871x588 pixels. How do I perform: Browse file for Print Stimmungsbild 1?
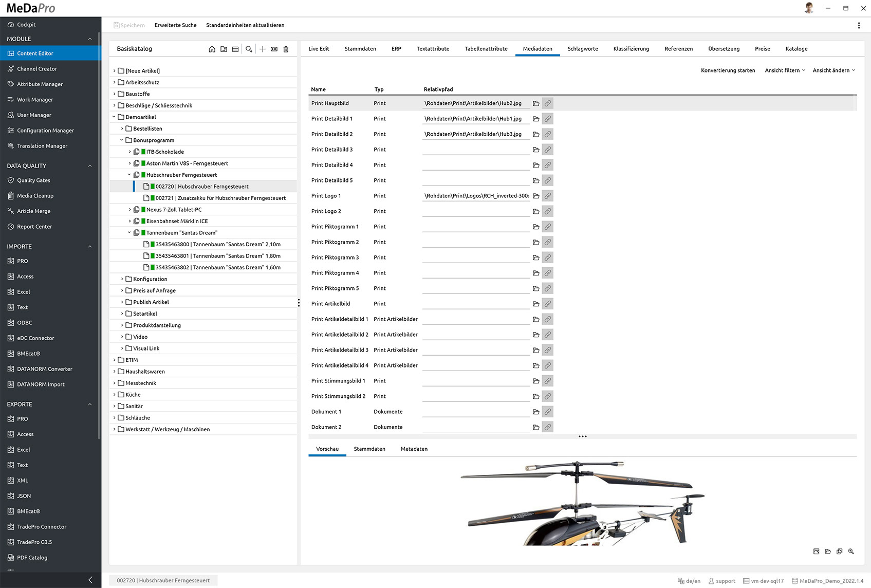(536, 381)
